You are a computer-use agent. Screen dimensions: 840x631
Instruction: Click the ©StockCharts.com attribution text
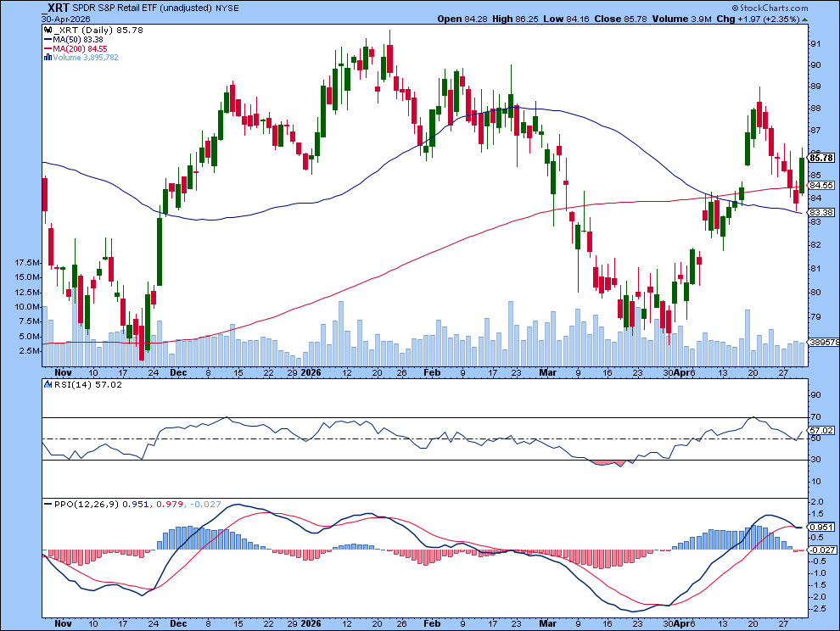point(770,8)
